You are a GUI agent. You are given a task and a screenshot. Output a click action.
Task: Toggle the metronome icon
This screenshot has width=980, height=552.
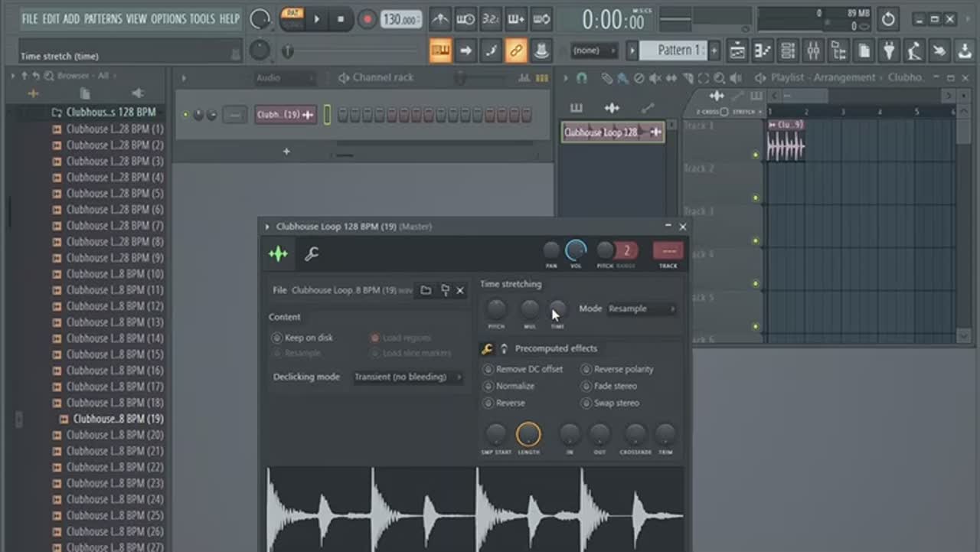(x=439, y=19)
